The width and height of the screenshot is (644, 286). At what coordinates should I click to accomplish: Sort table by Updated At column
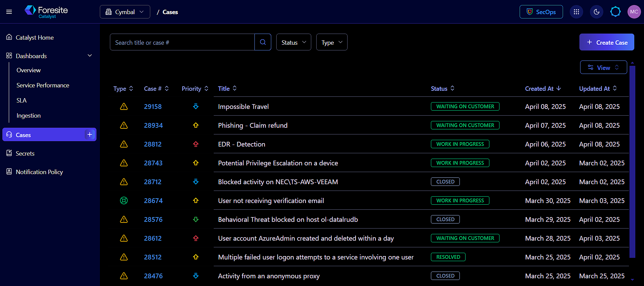[x=598, y=88]
